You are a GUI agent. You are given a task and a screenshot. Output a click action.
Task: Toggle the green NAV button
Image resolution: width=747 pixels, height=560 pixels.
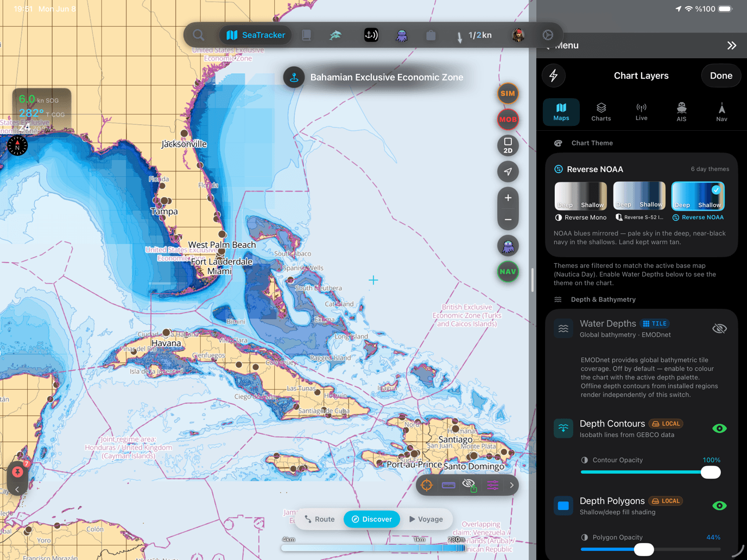point(508,272)
